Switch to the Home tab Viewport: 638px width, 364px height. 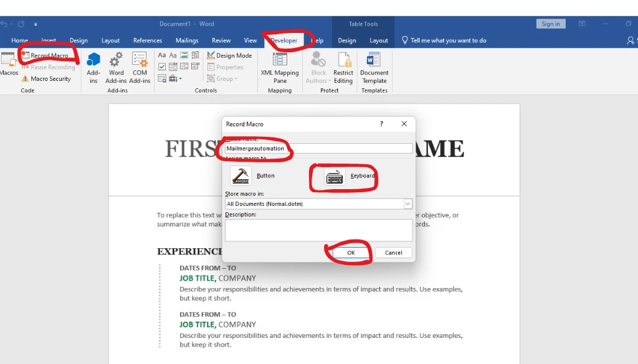click(x=19, y=40)
